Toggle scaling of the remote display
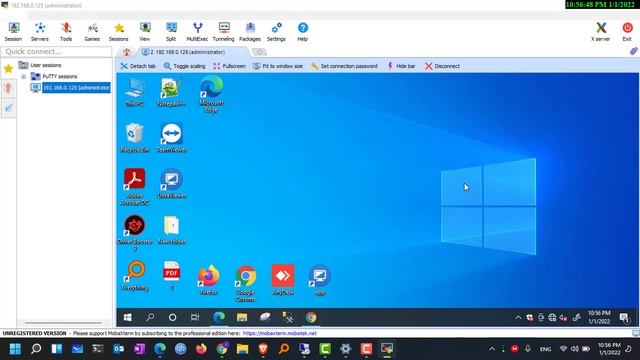 [184, 66]
